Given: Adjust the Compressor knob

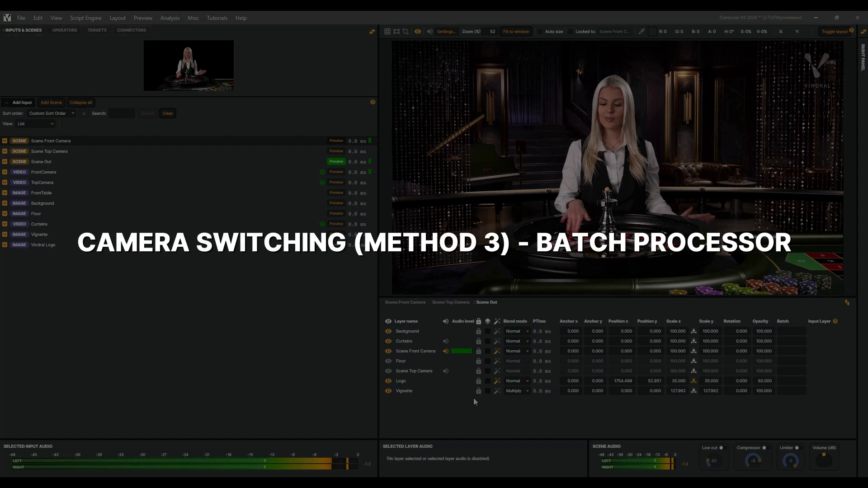Looking at the screenshot, I should [x=753, y=461].
